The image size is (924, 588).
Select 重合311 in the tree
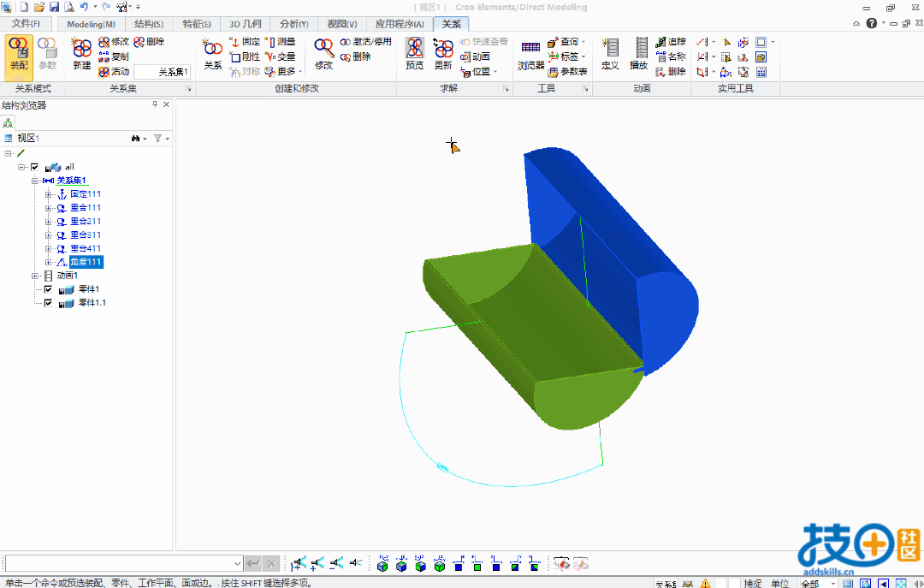click(86, 235)
